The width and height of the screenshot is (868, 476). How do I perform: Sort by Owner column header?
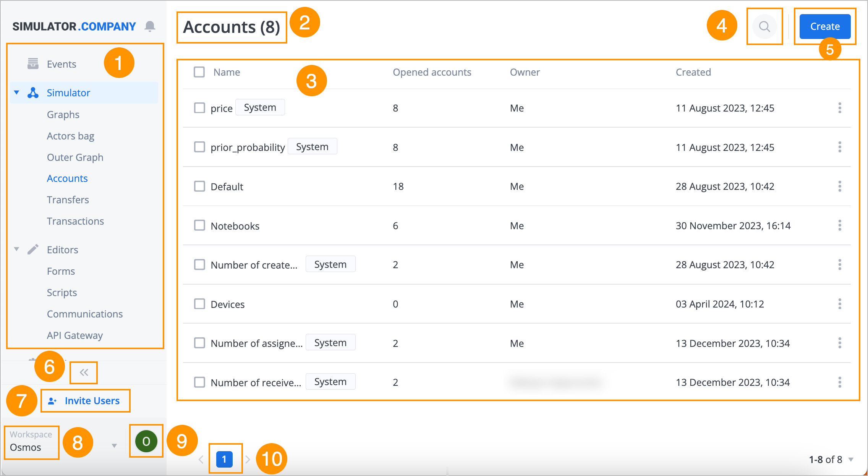pos(525,72)
